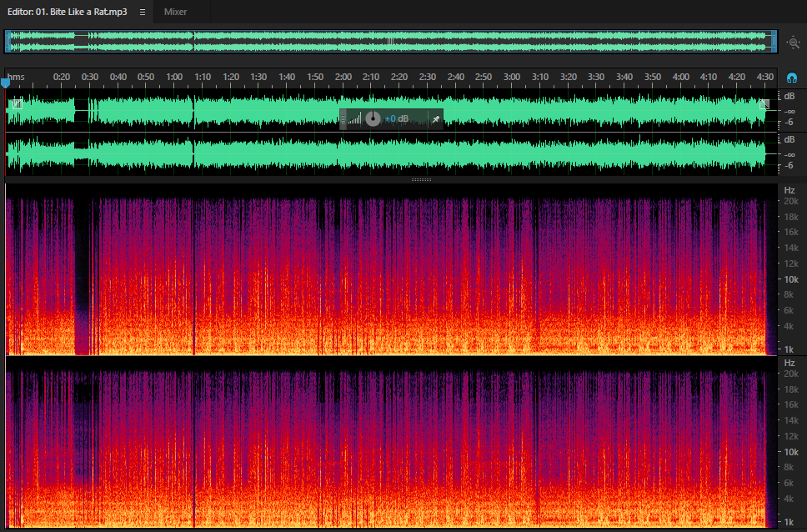807x532 pixels.
Task: Click the 2:00 mark on the time ruler
Action: tap(343, 77)
